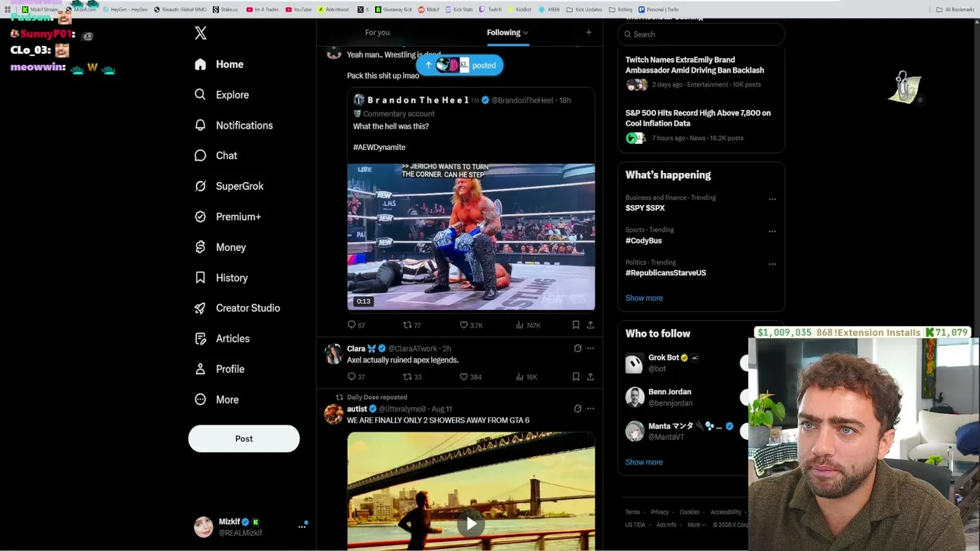The width and height of the screenshot is (980, 551).
Task: Open Money via the dollar icon
Action: pos(201,247)
